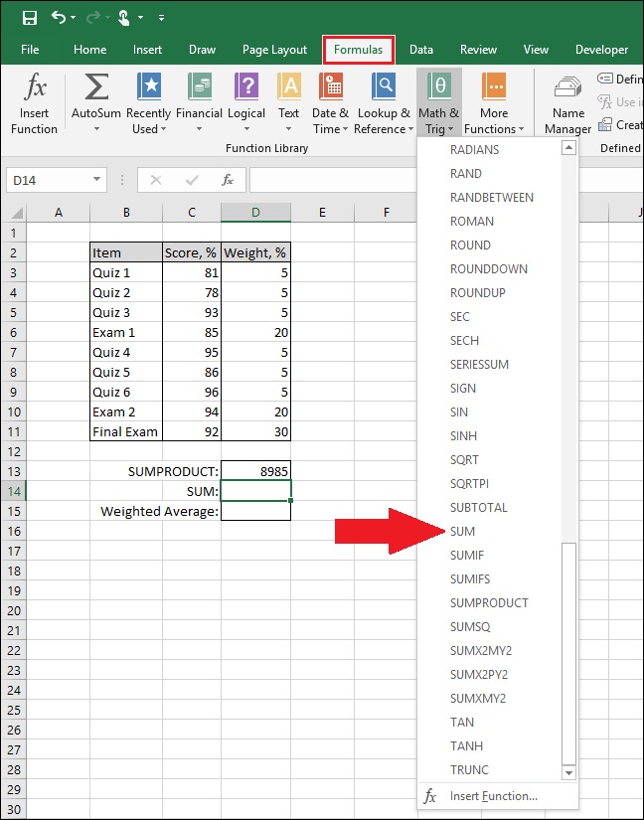The height and width of the screenshot is (820, 644).
Task: Click the formula bar fx icon
Action: click(x=228, y=181)
